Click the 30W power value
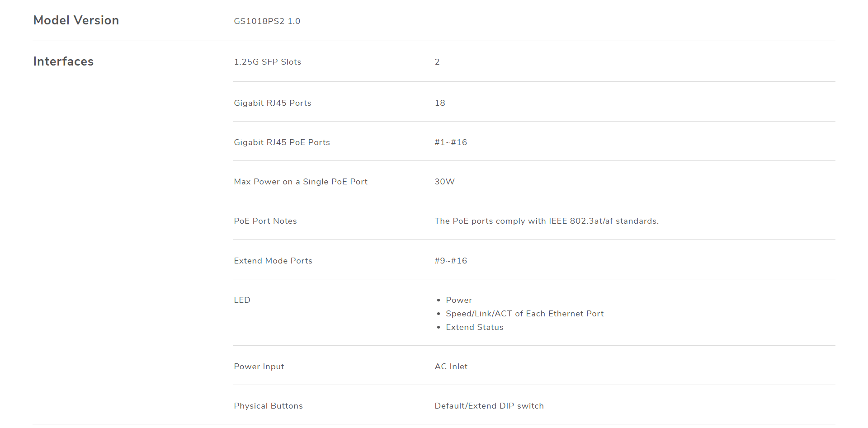The image size is (868, 428). pos(445,182)
